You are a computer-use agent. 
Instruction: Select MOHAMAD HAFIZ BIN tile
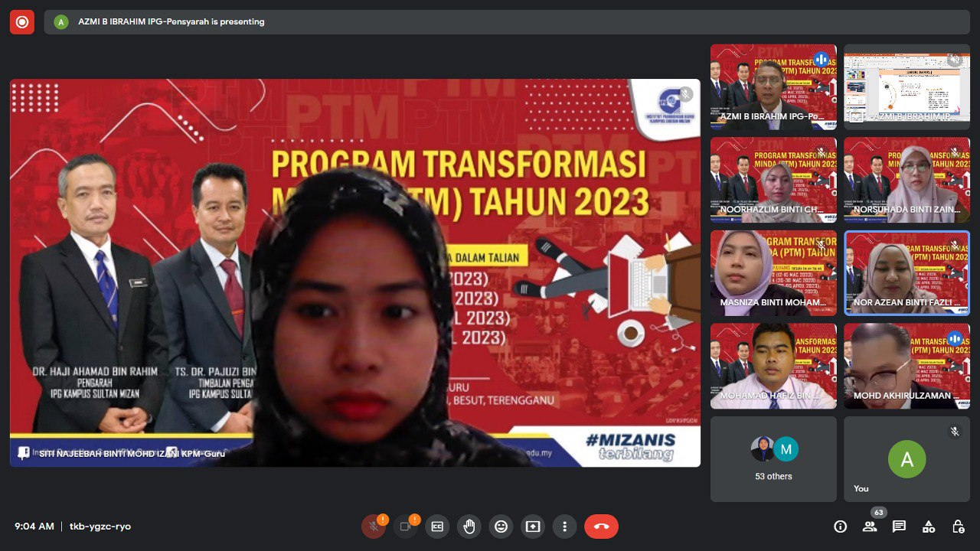coord(773,366)
